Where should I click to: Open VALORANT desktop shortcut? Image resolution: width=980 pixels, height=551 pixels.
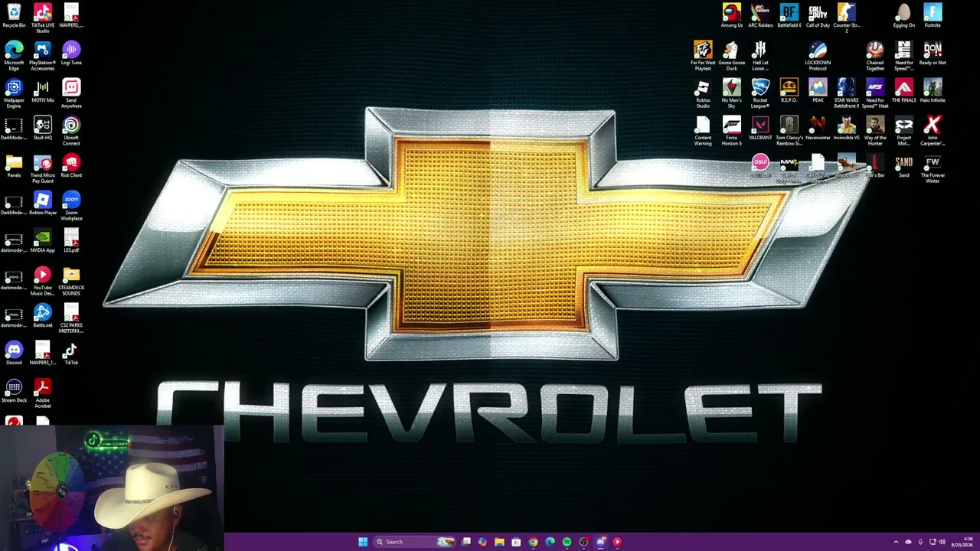pos(760,128)
